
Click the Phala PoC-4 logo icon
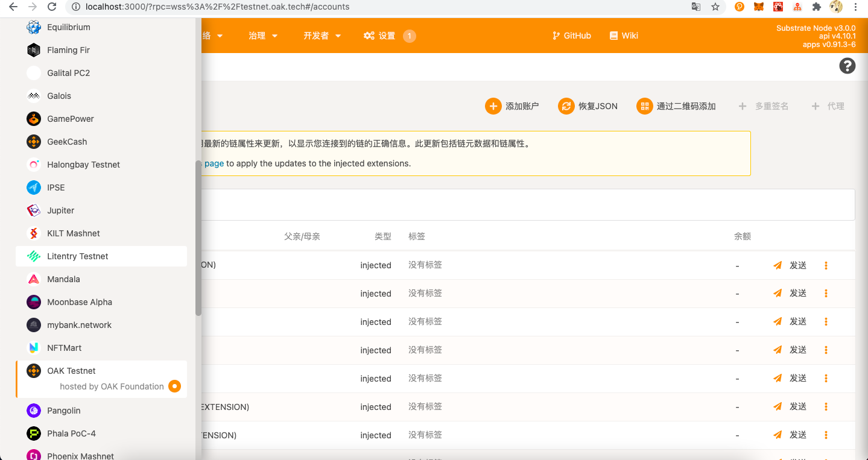point(34,433)
